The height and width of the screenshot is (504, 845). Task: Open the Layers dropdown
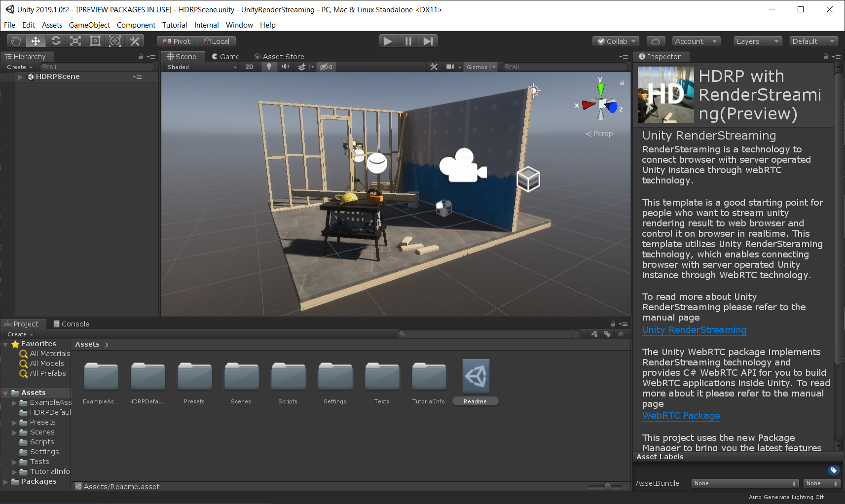tap(757, 41)
